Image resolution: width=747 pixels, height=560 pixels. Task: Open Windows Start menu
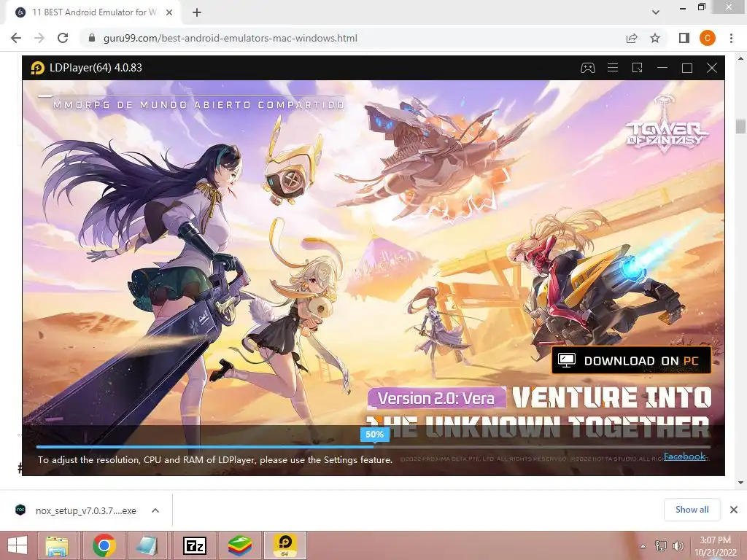18,545
